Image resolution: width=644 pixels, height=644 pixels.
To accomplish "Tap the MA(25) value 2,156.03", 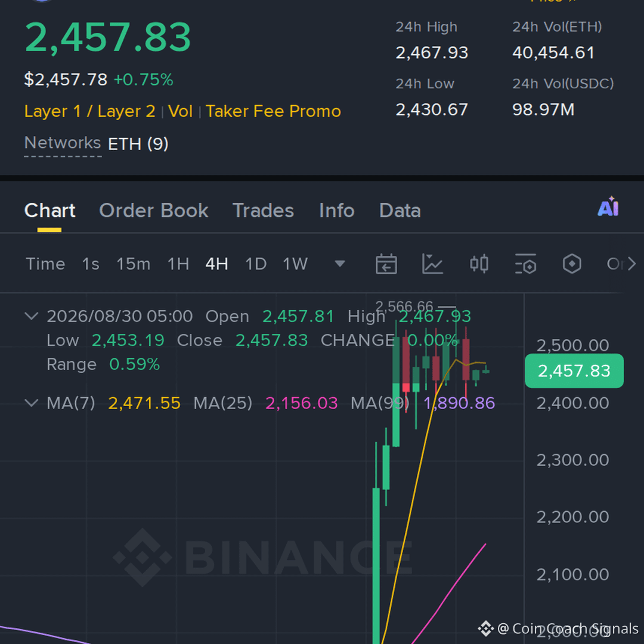I will click(x=302, y=403).
